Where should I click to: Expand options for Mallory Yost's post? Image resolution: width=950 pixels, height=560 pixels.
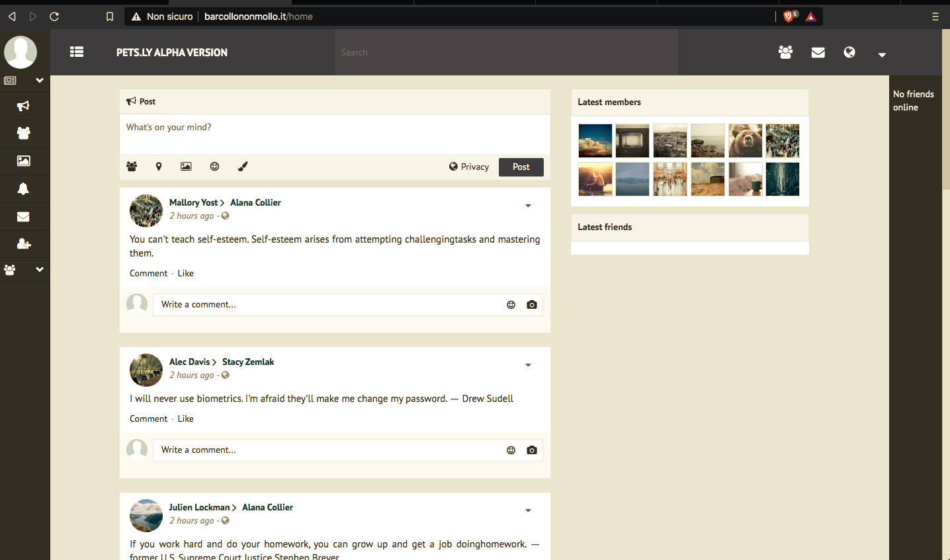pos(528,206)
